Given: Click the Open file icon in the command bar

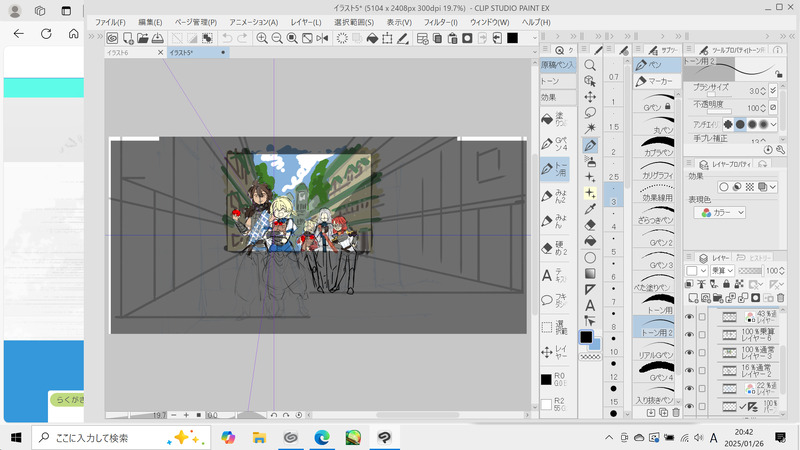Looking at the screenshot, I should click(x=143, y=38).
